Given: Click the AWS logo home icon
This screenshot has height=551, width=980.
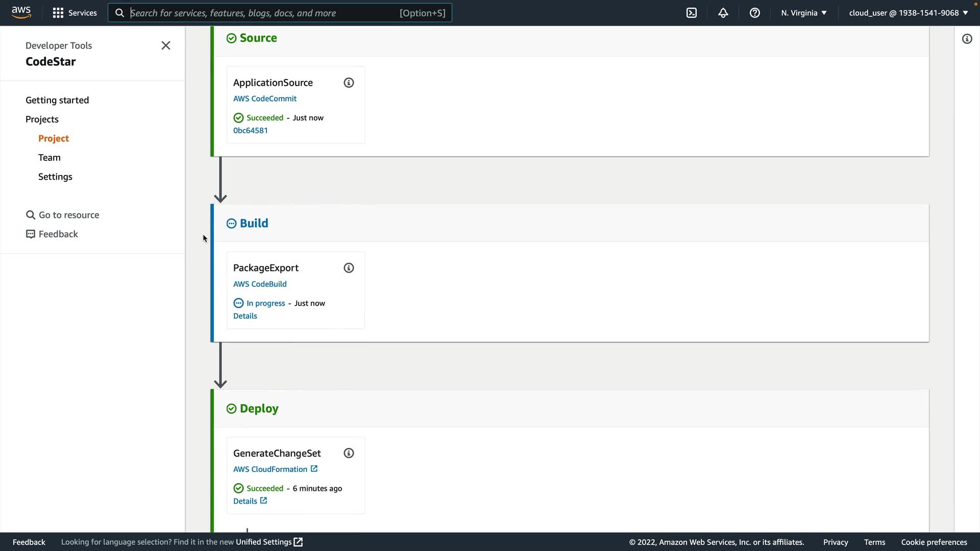Looking at the screenshot, I should 21,12.
